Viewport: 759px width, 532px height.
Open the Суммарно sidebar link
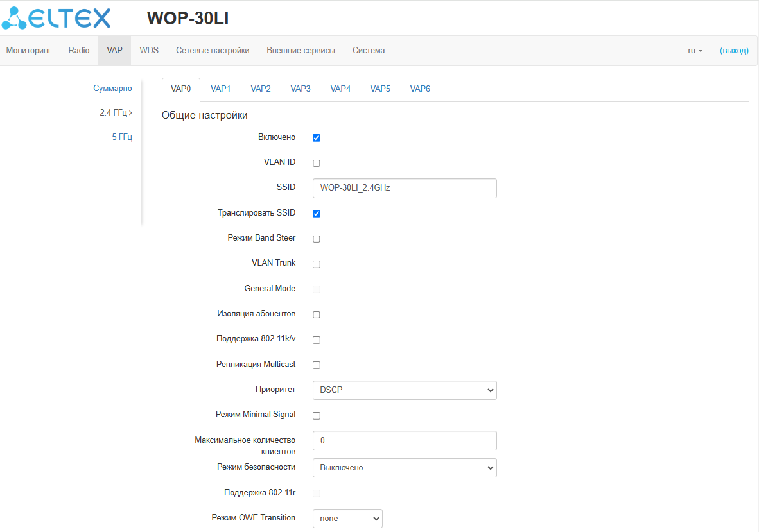112,89
